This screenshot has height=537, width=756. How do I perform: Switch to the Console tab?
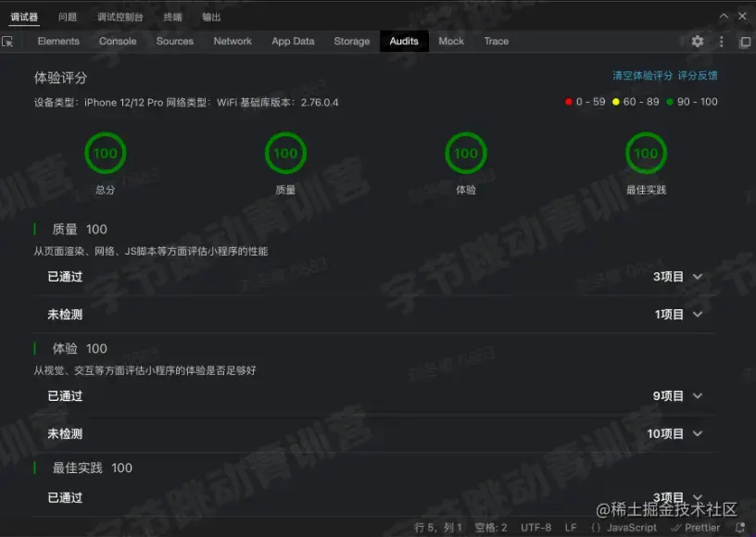118,42
